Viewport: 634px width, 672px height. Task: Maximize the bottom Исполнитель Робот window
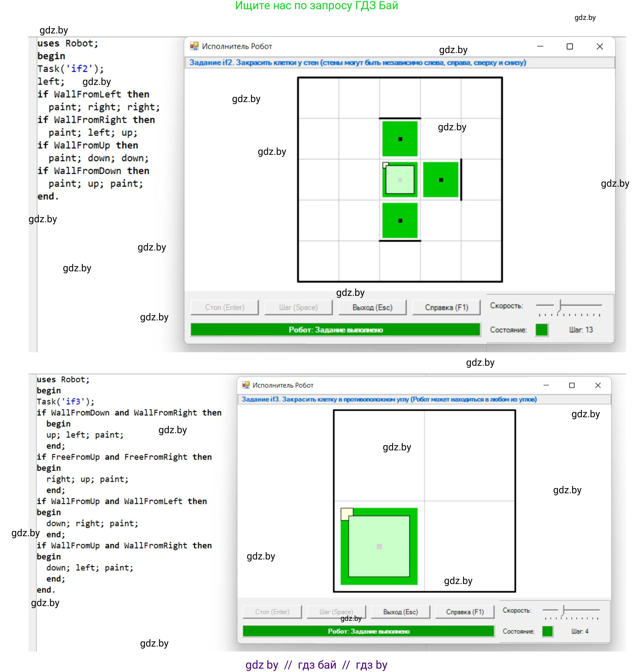[x=571, y=385]
